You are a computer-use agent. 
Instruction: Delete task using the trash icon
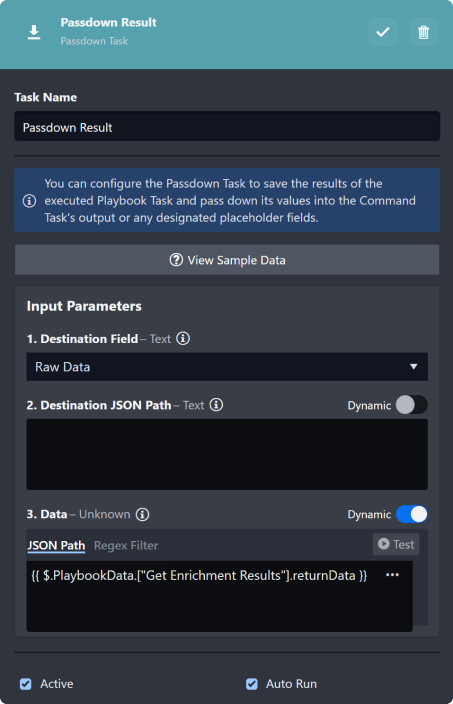pos(423,32)
